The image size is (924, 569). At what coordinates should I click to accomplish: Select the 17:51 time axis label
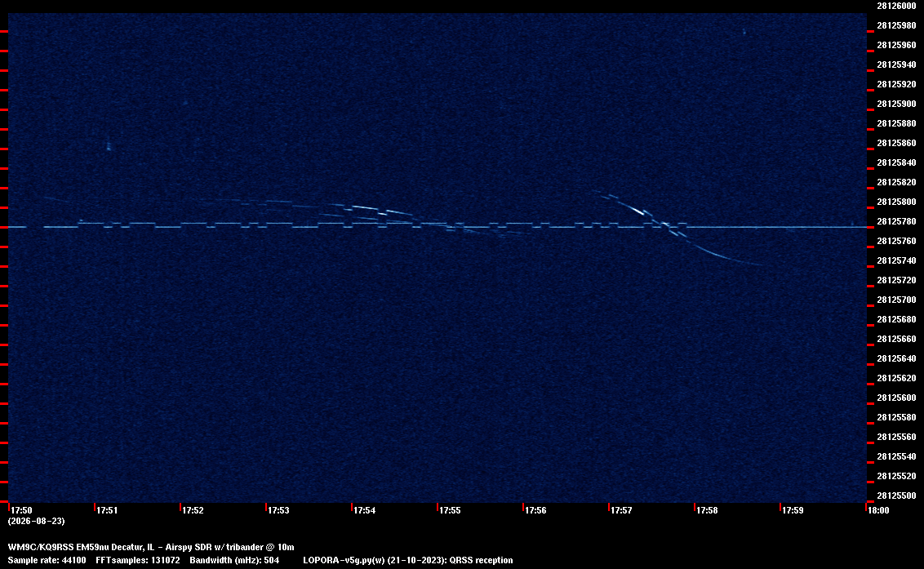(x=107, y=510)
